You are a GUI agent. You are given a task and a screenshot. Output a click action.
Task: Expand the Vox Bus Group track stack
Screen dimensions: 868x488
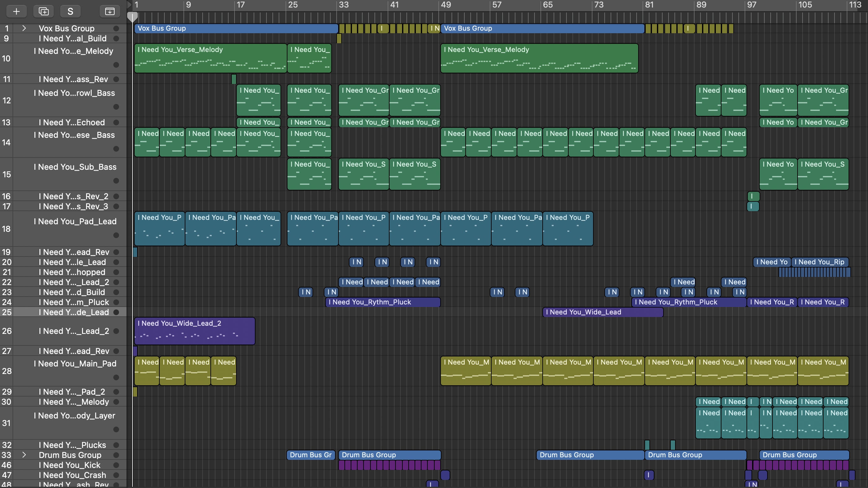coord(24,28)
